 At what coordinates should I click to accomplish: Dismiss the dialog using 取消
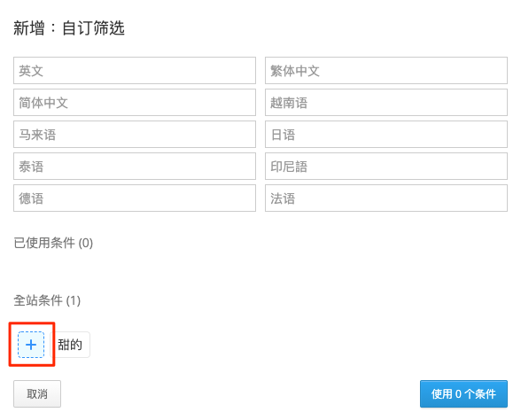[x=37, y=393]
